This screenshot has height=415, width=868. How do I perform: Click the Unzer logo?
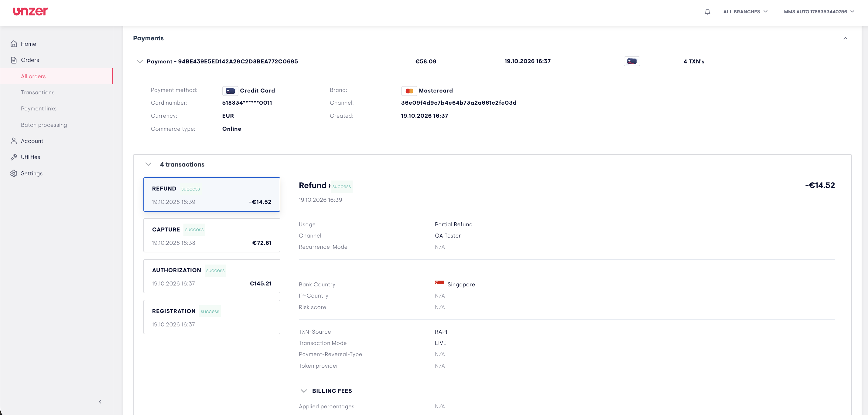(30, 11)
